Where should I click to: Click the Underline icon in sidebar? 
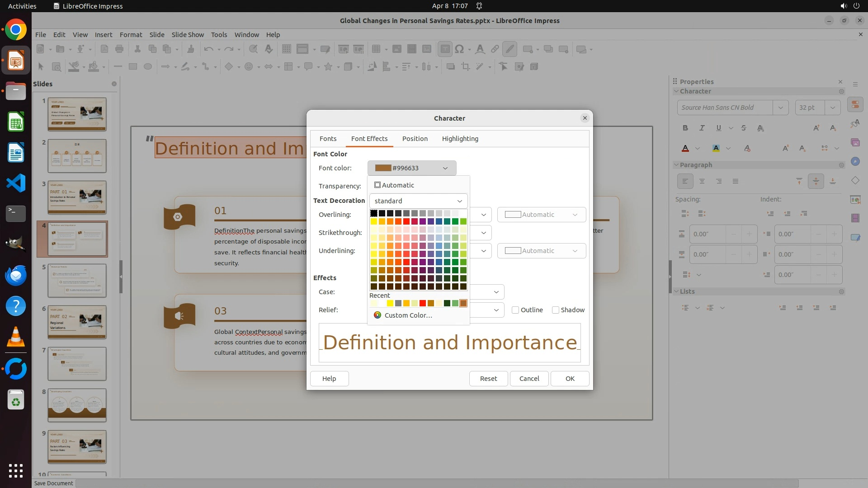(x=718, y=128)
